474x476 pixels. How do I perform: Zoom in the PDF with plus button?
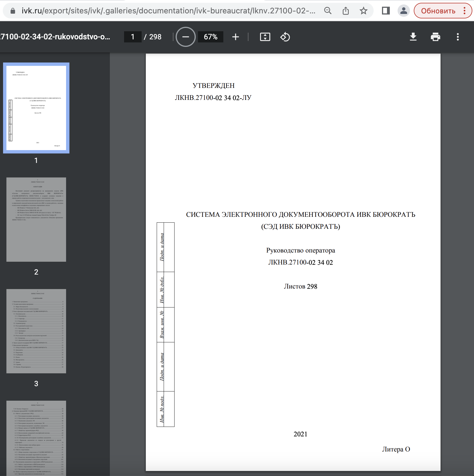coord(236,37)
